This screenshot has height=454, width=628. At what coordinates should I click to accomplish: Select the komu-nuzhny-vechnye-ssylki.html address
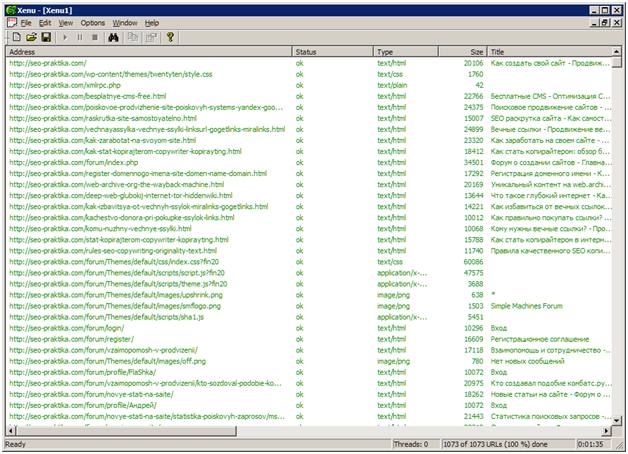(101, 229)
